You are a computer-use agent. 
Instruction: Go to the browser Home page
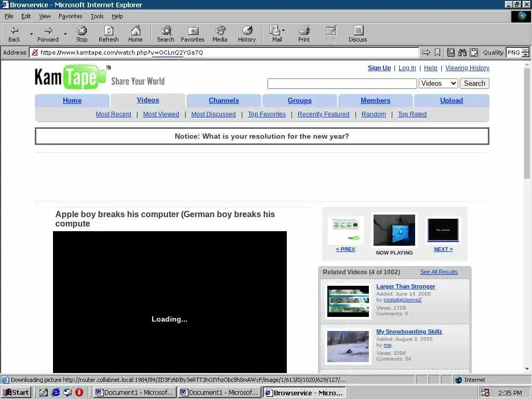pos(136,34)
